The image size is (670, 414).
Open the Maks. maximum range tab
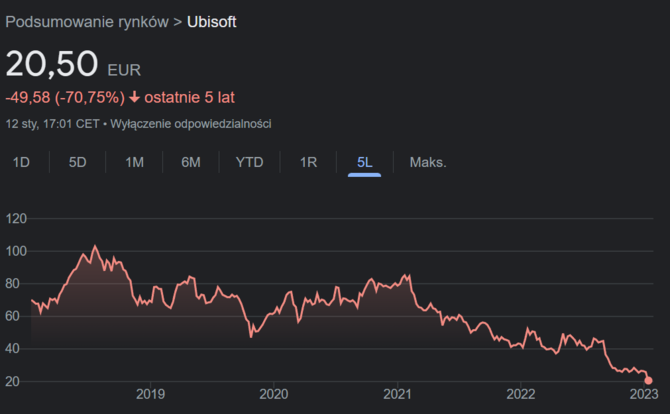click(x=428, y=162)
